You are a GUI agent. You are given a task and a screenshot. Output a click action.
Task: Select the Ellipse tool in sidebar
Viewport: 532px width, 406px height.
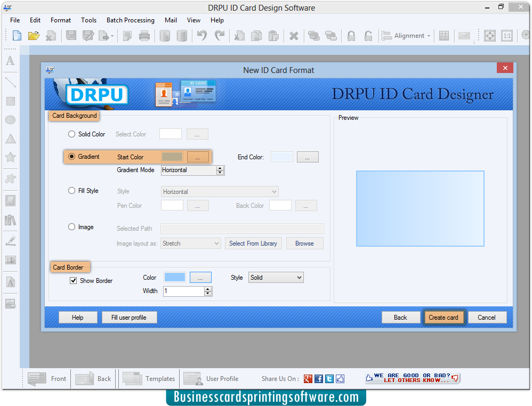coord(11,120)
